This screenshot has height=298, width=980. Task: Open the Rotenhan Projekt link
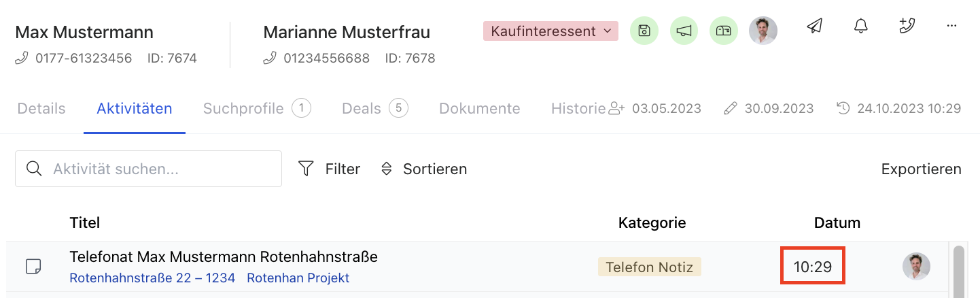(298, 278)
